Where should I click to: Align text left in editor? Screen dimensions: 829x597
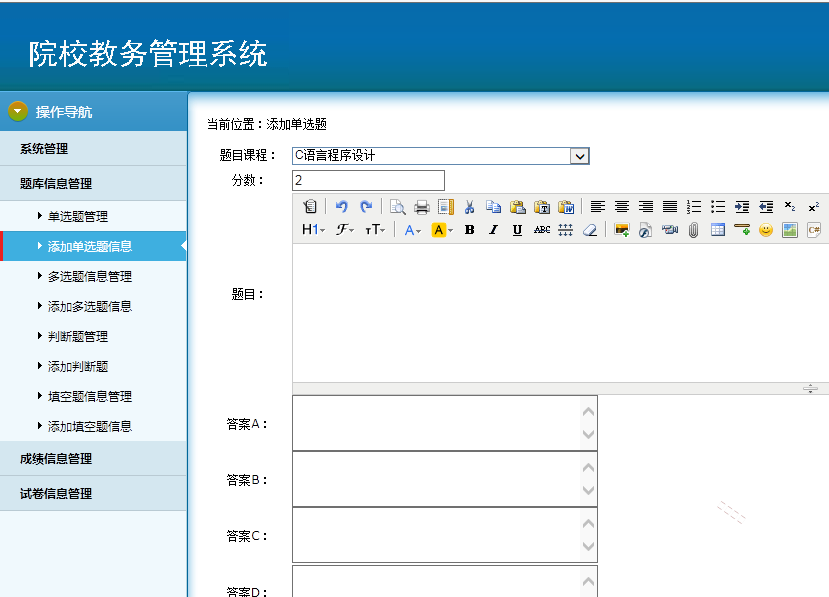coord(597,207)
